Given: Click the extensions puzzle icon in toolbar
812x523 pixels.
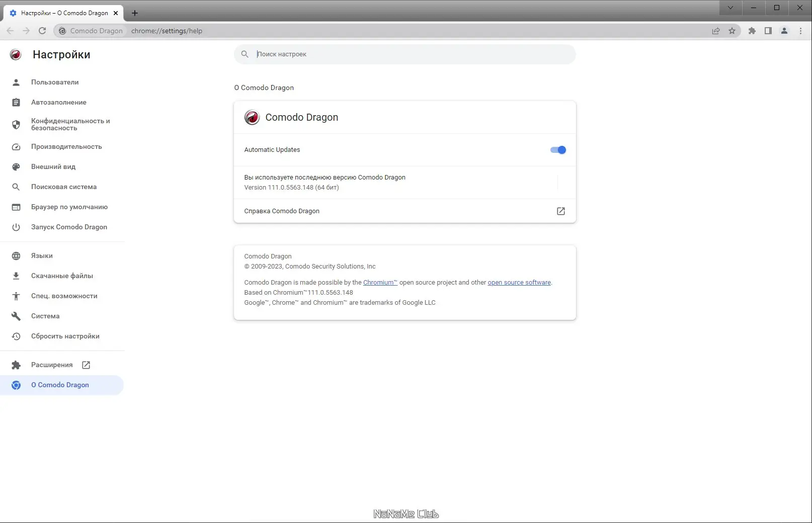Looking at the screenshot, I should [x=752, y=31].
